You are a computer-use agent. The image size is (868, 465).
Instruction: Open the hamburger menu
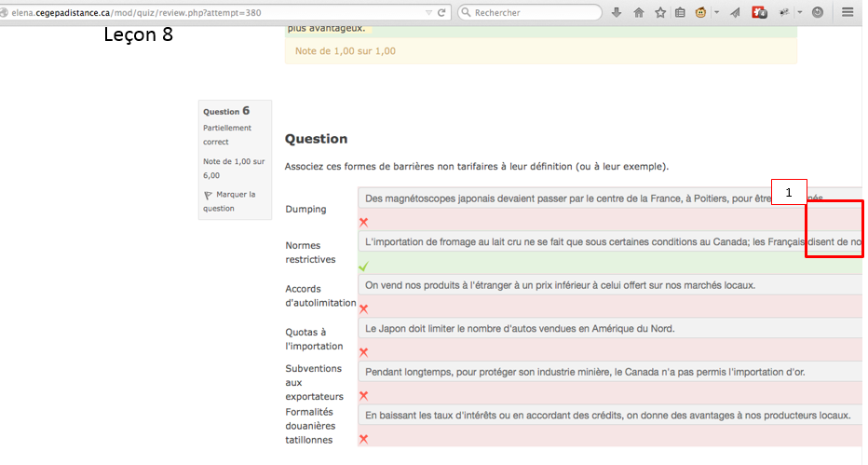[x=848, y=13]
